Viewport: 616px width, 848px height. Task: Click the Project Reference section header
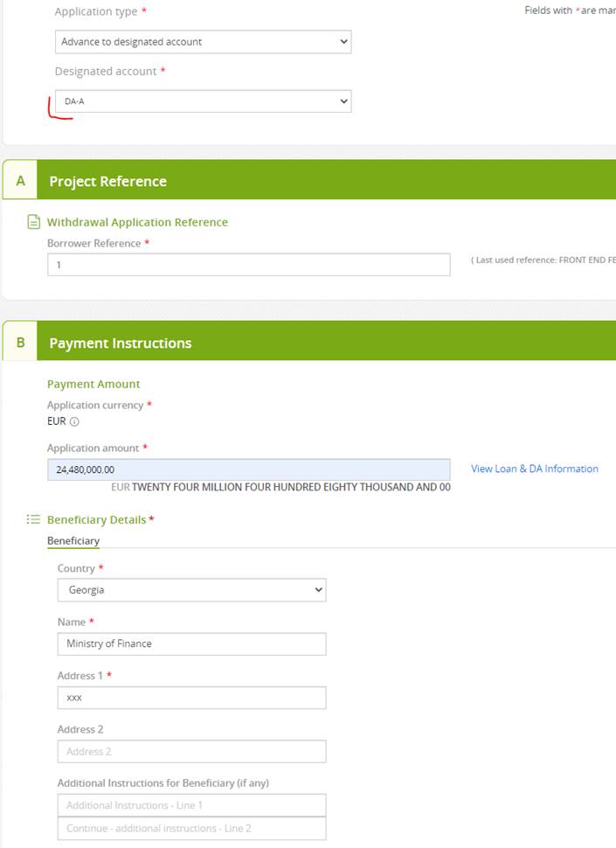(x=107, y=181)
